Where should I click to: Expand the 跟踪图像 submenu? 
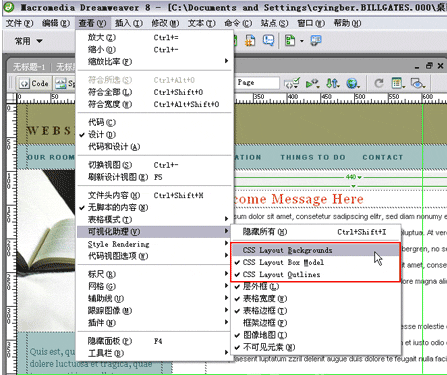[x=154, y=311]
